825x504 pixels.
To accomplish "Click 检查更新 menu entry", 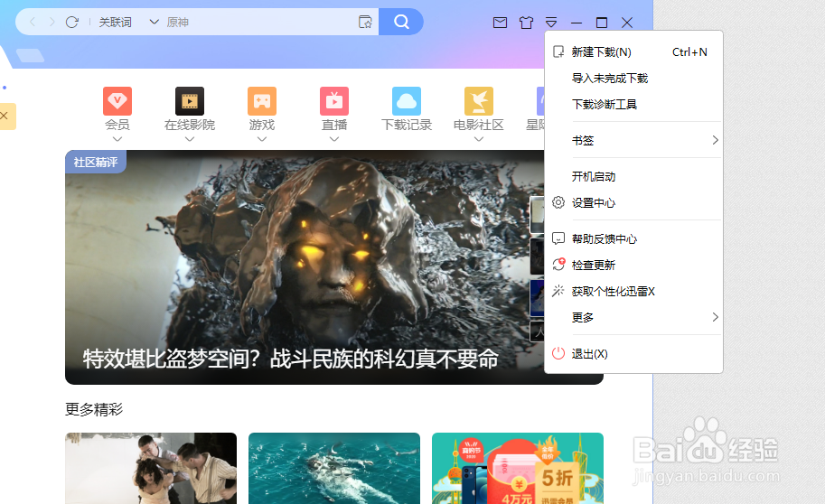I will click(x=633, y=266).
